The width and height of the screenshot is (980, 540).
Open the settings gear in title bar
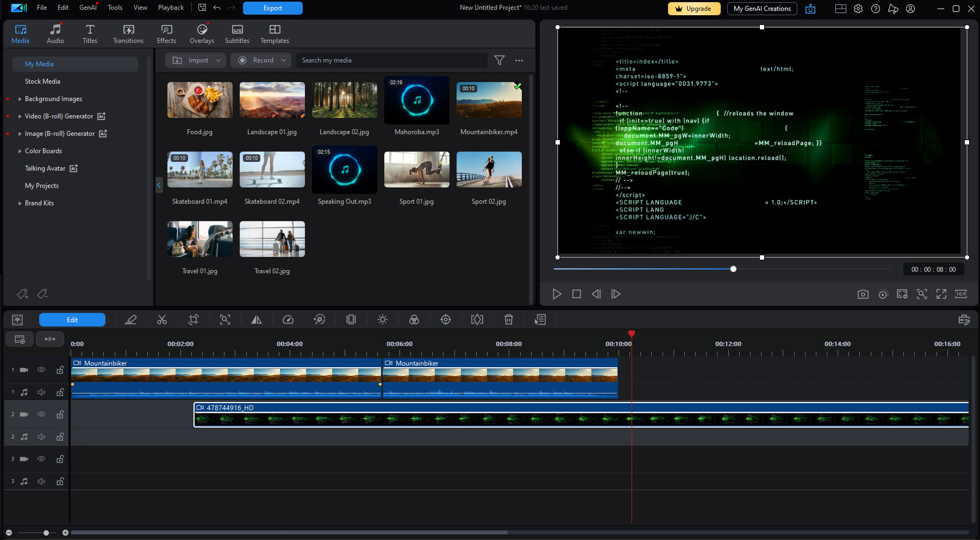tap(858, 9)
